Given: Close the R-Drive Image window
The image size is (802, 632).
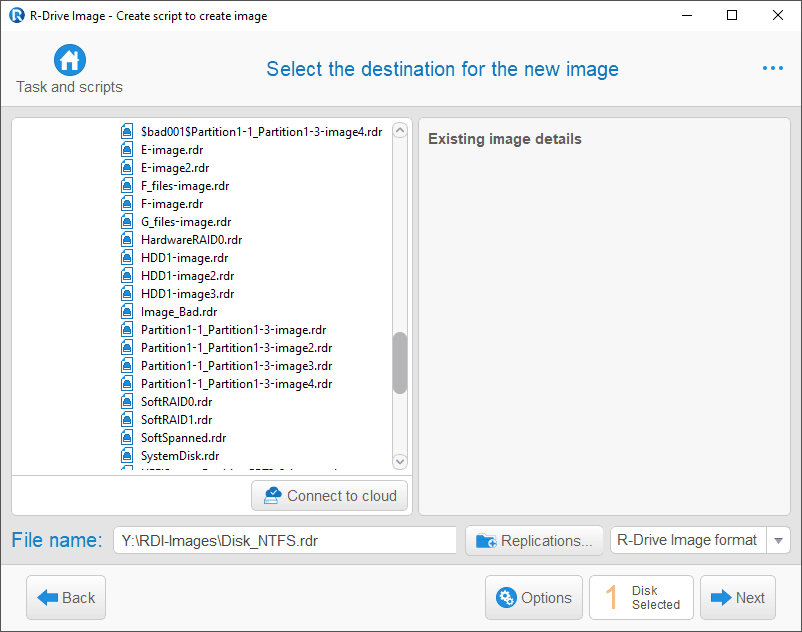Looking at the screenshot, I should tap(777, 15).
